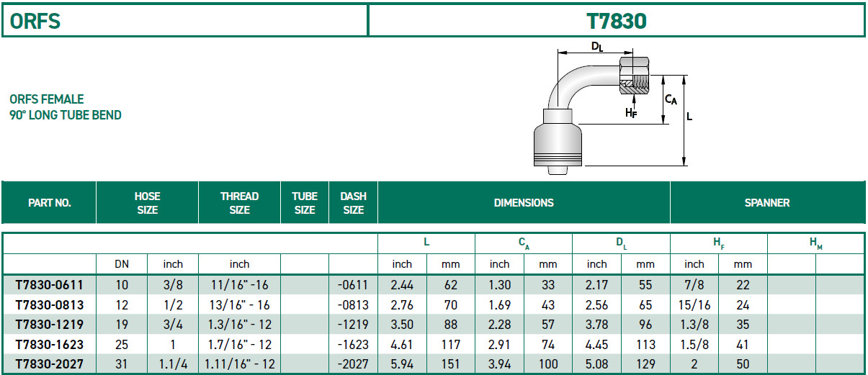Screen dimensions: 868x375
Task: Click thread size 1.7/16" - 12
Action: pyautogui.click(x=239, y=345)
